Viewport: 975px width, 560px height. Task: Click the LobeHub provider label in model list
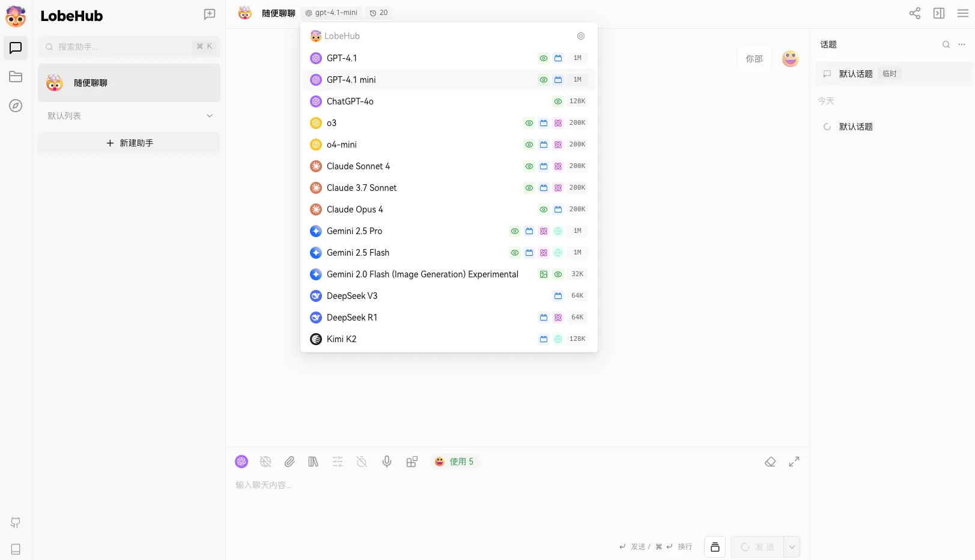point(342,36)
